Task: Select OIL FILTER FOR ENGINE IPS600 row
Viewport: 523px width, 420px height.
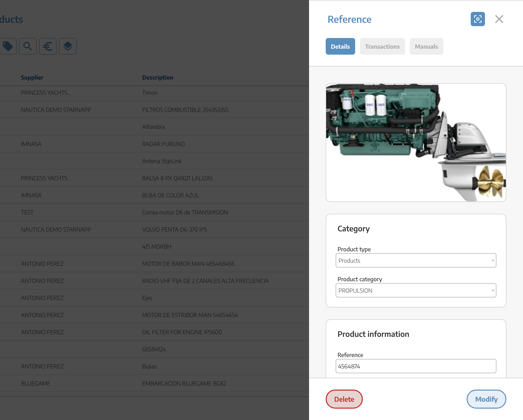Action: [x=154, y=332]
